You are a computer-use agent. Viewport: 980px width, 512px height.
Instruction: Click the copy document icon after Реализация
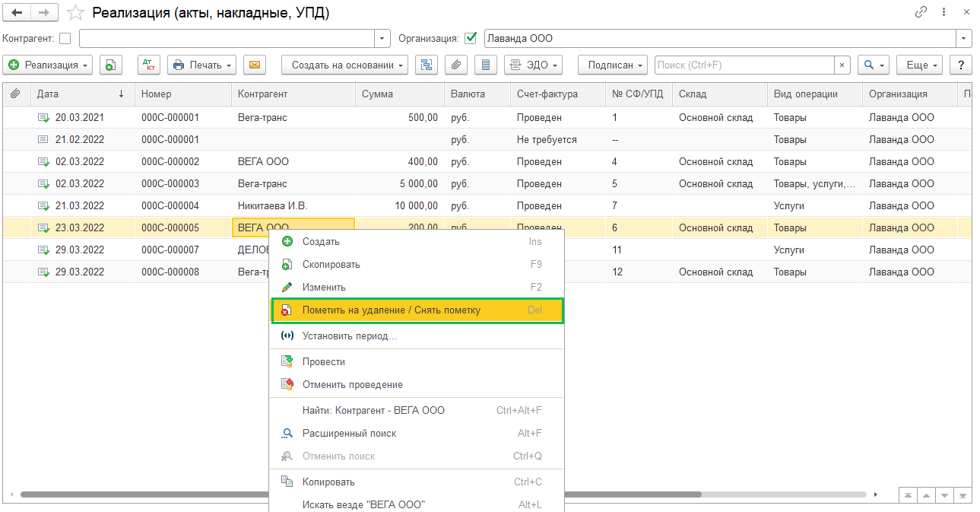click(x=111, y=65)
